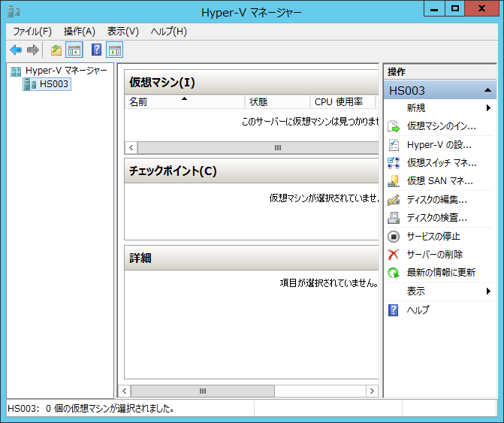Click center pane bottom scrollbar right arrow
The height and width of the screenshot is (423, 504).
coord(372,391)
